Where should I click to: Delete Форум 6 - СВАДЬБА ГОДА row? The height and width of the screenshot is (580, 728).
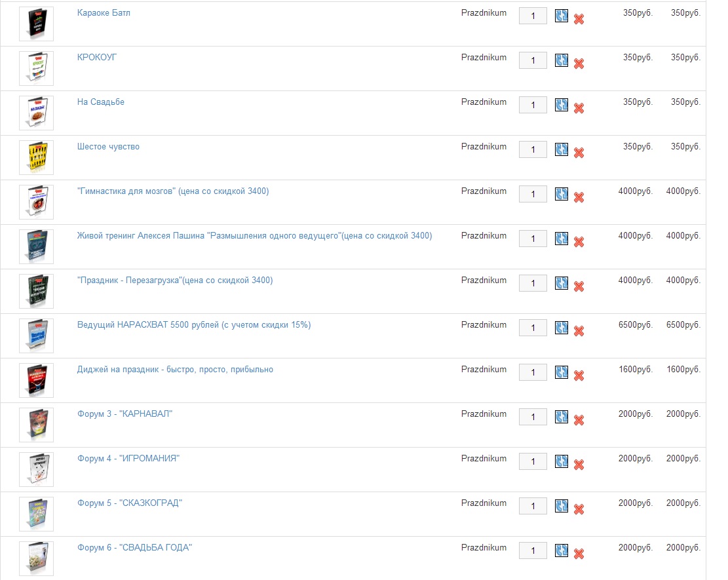point(579,554)
